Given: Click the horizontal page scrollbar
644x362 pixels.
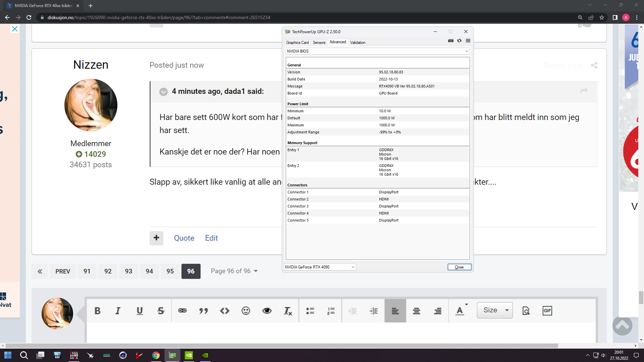Looking at the screenshot, I should click(282, 346).
